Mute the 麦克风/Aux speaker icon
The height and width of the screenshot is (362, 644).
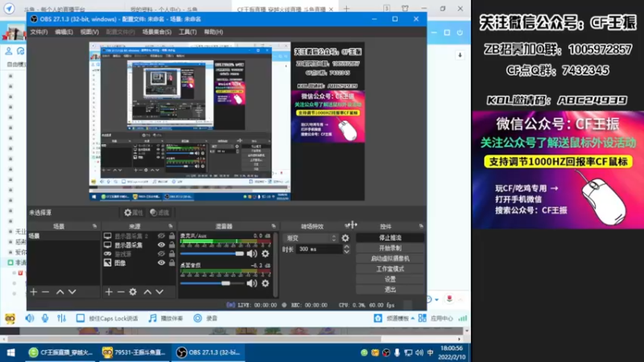click(x=252, y=253)
